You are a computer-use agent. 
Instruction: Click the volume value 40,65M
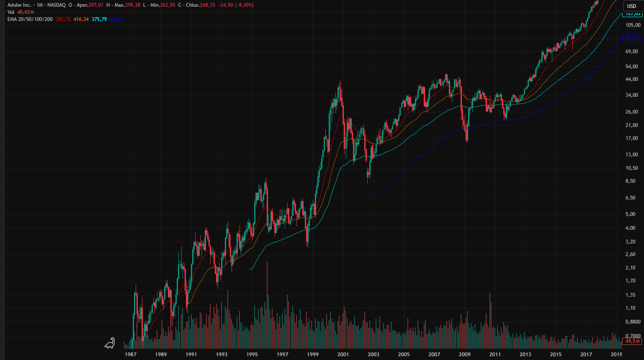pos(26,12)
